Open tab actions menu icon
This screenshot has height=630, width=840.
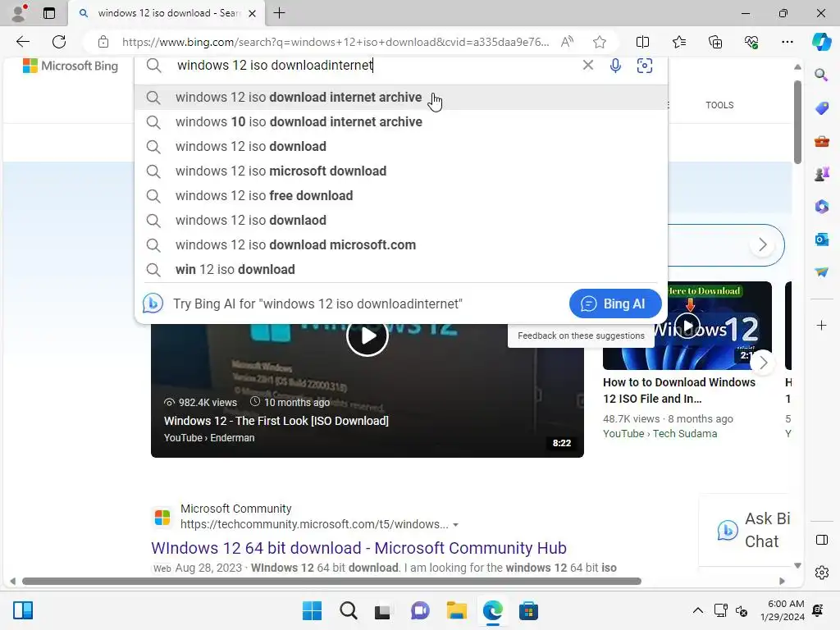(48, 13)
